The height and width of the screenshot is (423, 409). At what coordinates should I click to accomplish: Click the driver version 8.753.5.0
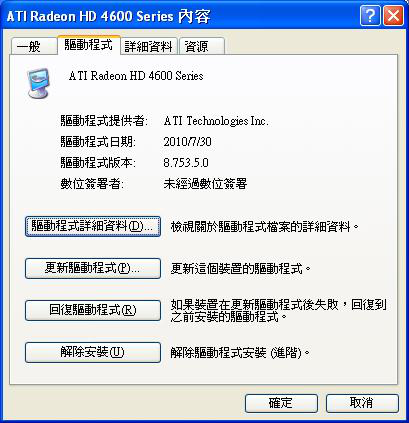coord(186,163)
